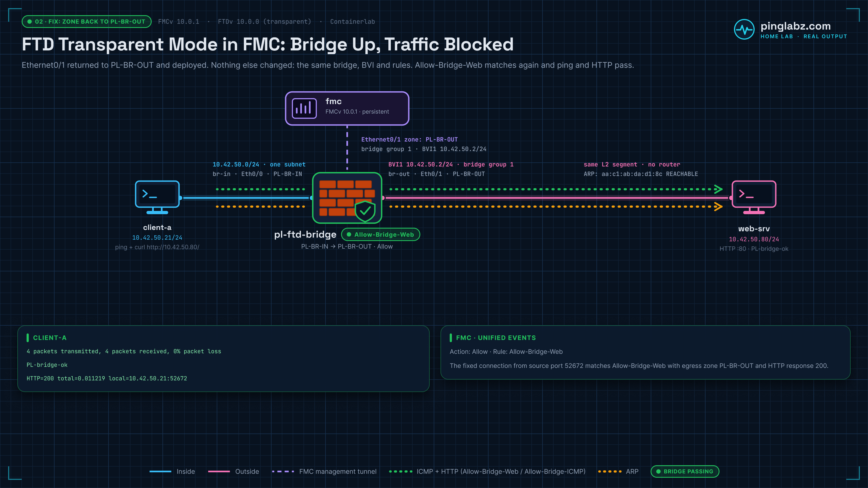Click the fmc node box
This screenshot has height=488, width=868.
(347, 108)
